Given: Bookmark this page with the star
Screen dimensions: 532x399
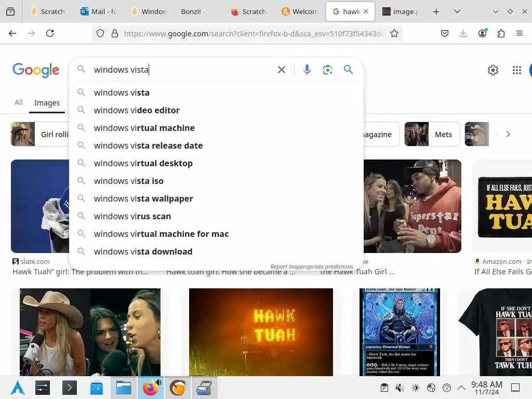Looking at the screenshot, I should [x=394, y=33].
